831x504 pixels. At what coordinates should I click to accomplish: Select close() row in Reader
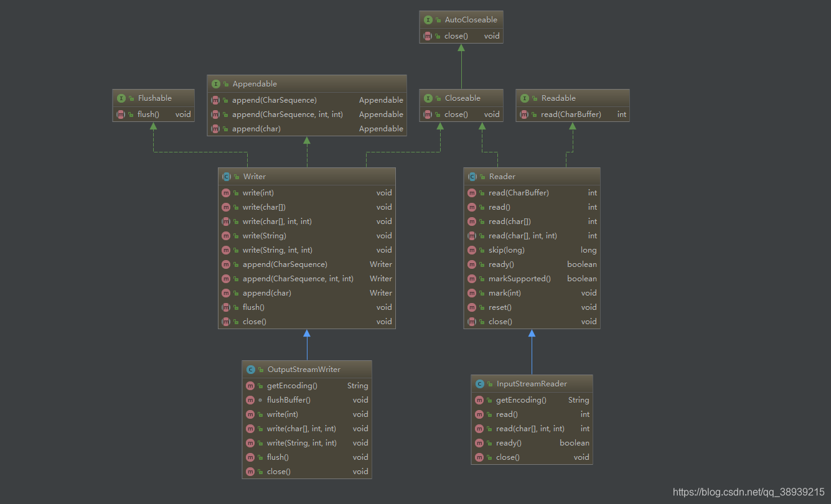coord(532,322)
